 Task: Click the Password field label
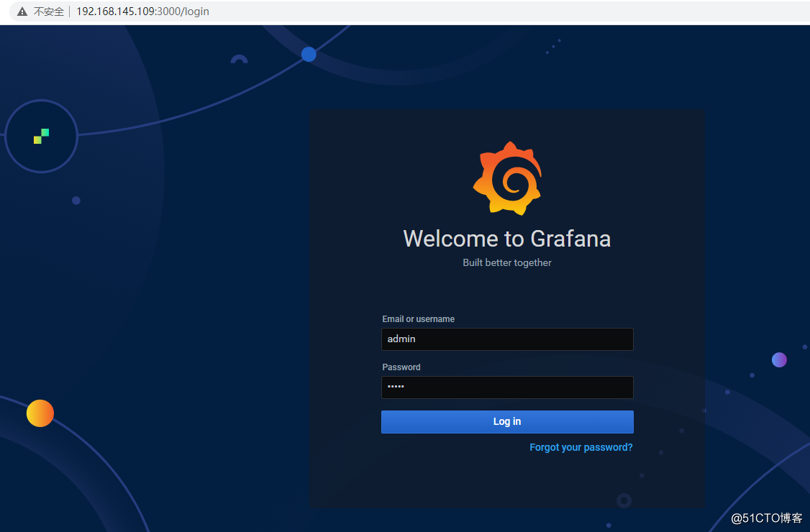tap(401, 367)
